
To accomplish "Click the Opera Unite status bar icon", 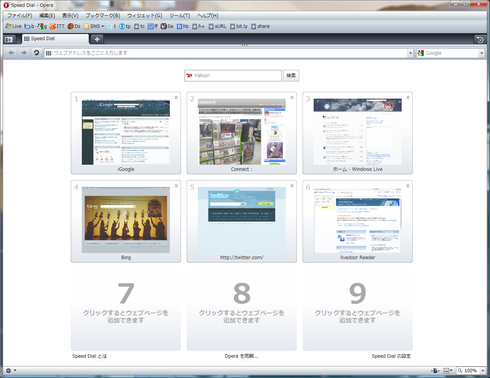I will 435,370.
